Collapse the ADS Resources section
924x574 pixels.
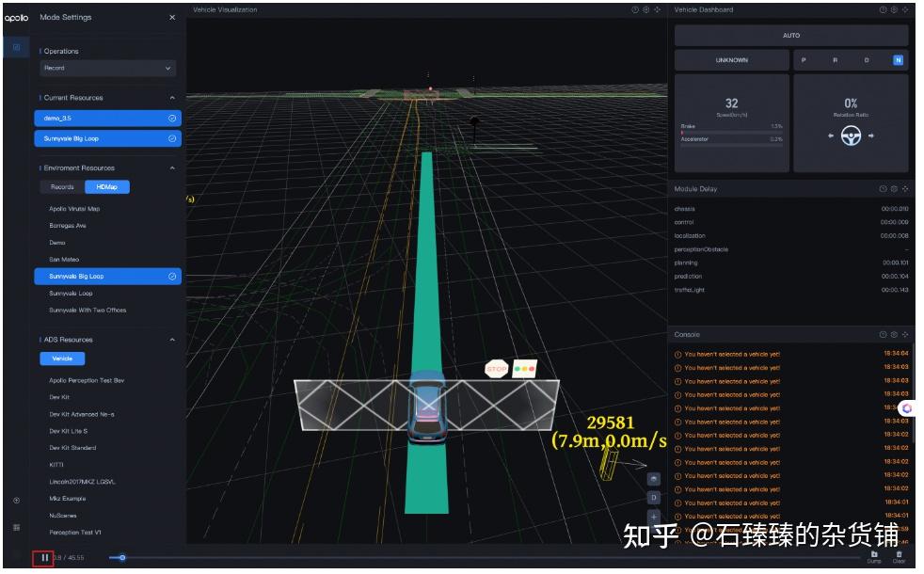tap(171, 339)
